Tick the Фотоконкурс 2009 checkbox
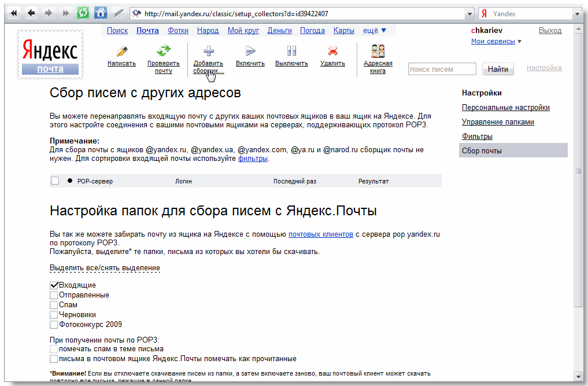This screenshot has width=588, height=386. click(x=54, y=325)
